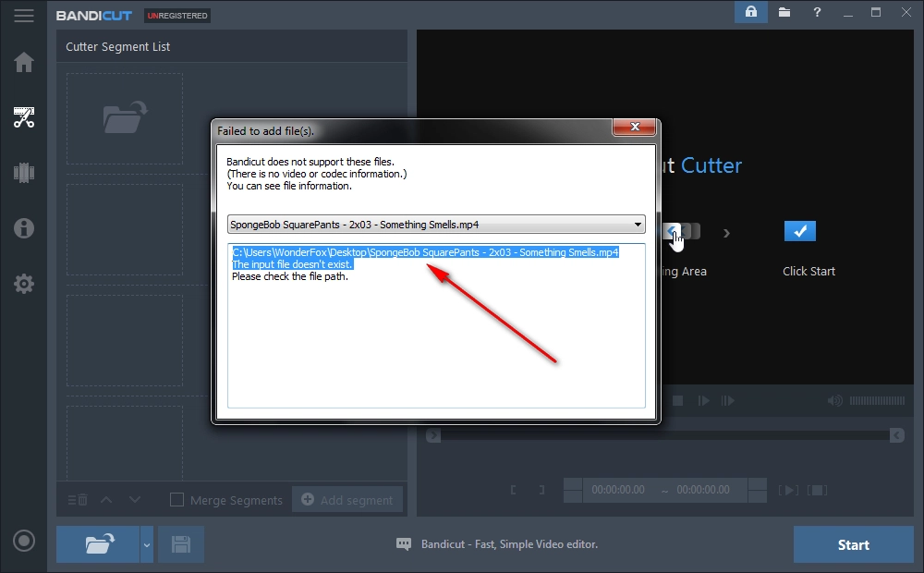The image size is (924, 573).
Task: Click the highlighted file path text
Action: click(425, 252)
